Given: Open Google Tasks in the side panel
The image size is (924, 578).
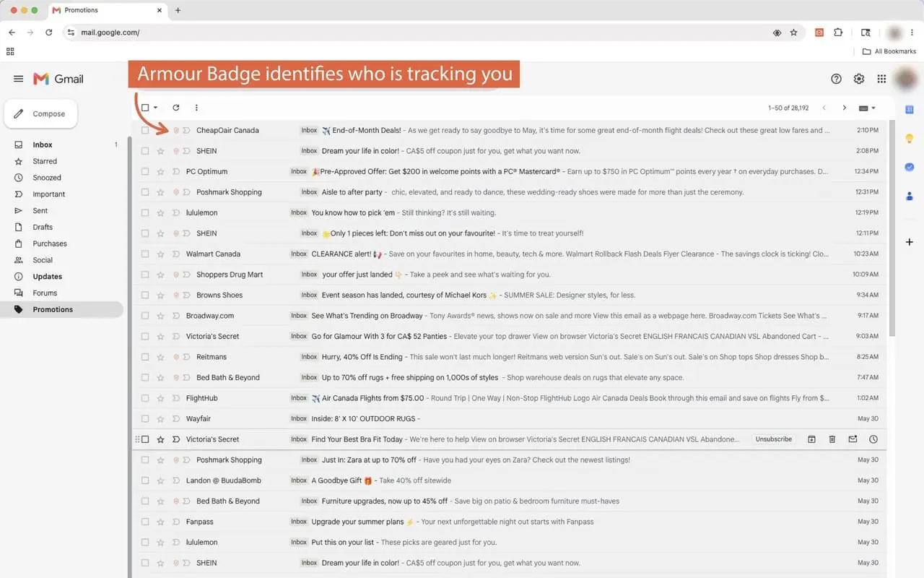Looking at the screenshot, I should pos(910,167).
